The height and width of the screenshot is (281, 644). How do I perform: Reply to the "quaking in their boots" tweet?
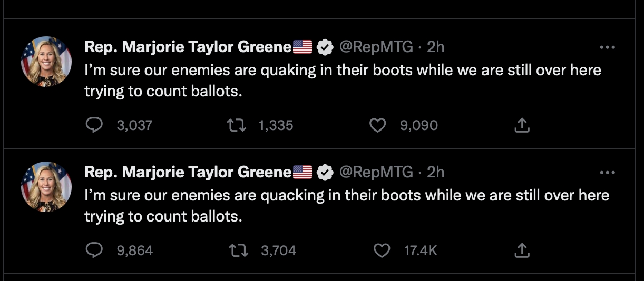pos(94,125)
